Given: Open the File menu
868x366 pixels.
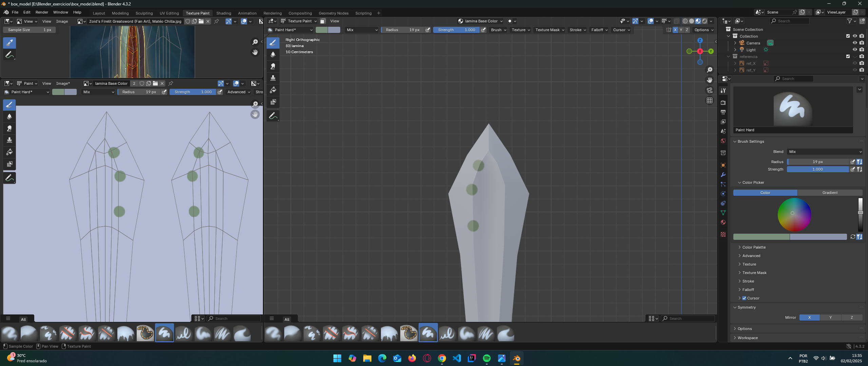Looking at the screenshot, I should click(x=15, y=12).
